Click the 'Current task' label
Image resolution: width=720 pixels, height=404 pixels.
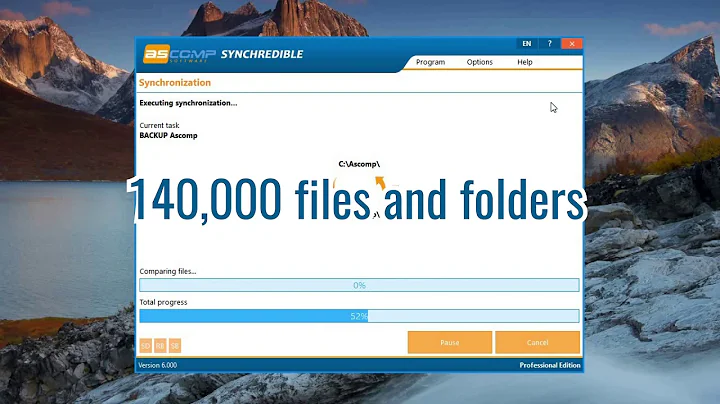tap(159, 125)
